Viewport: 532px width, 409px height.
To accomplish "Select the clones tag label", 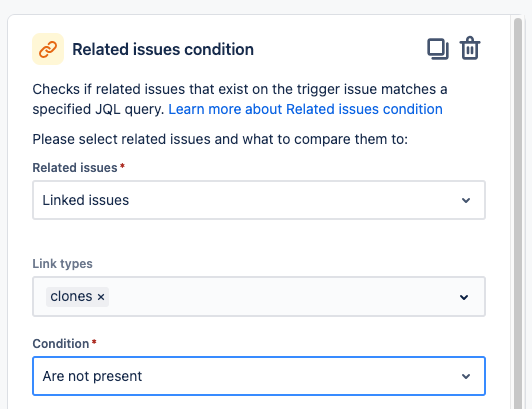I will point(71,297).
